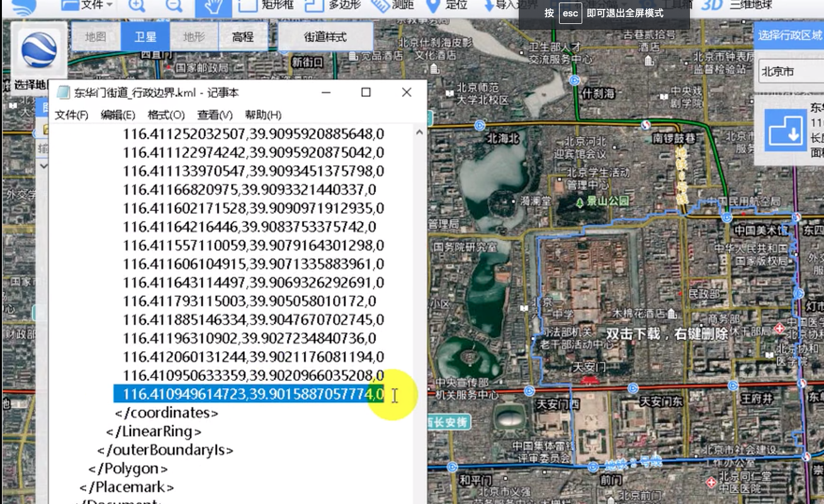Open the 查看(V) menu in Notepad
The image size is (824, 504).
(x=215, y=115)
